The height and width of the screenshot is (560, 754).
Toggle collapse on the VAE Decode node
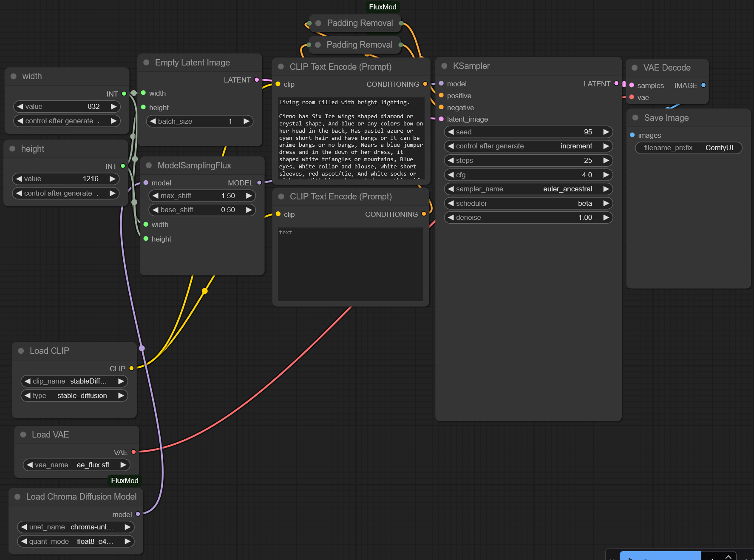[x=635, y=68]
